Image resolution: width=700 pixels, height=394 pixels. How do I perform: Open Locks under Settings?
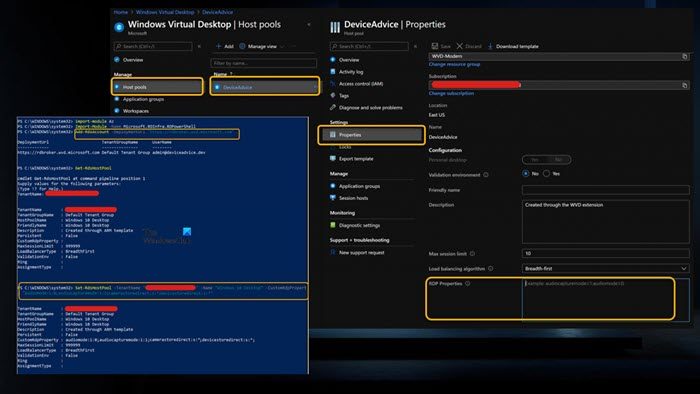pos(345,147)
